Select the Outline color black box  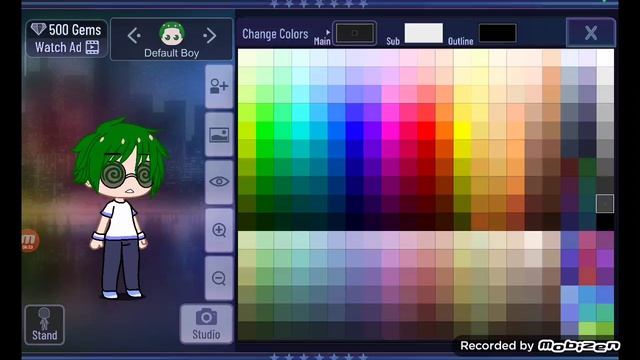click(x=497, y=33)
